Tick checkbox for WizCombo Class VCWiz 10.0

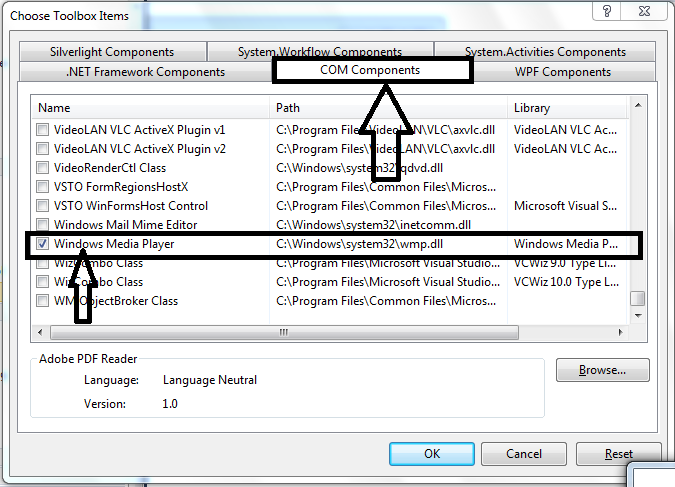pyautogui.click(x=42, y=282)
